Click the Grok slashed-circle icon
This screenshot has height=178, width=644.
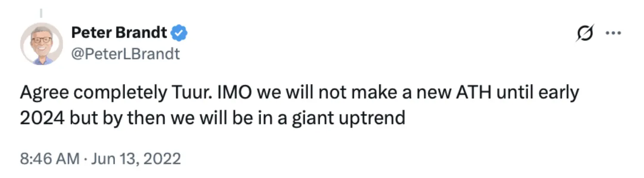(x=585, y=33)
